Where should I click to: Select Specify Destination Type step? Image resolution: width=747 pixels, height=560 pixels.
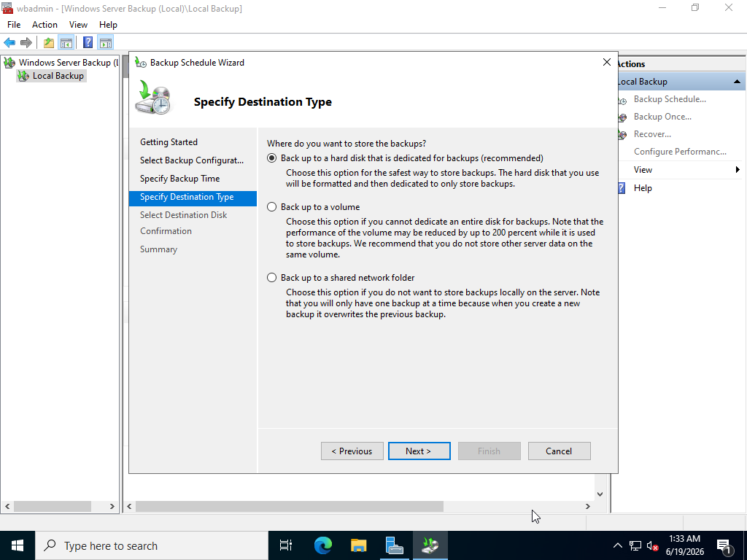click(x=193, y=197)
